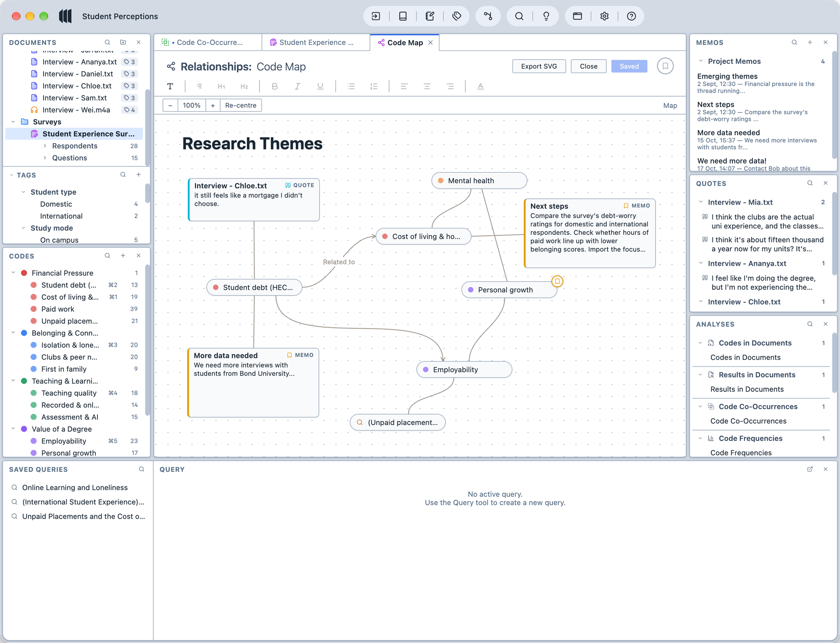This screenshot has width=840, height=643.
Task: Pop out the Query panel
Action: [810, 469]
